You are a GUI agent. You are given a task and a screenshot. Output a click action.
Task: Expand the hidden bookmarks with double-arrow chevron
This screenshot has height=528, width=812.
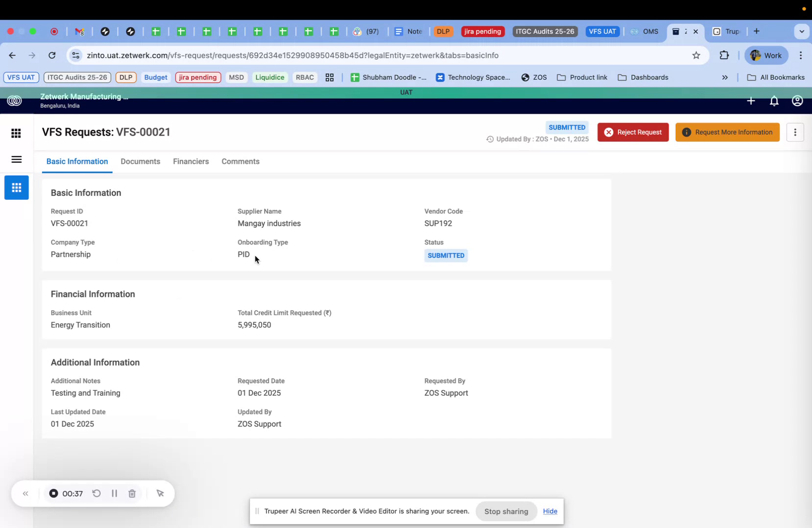[x=725, y=77]
